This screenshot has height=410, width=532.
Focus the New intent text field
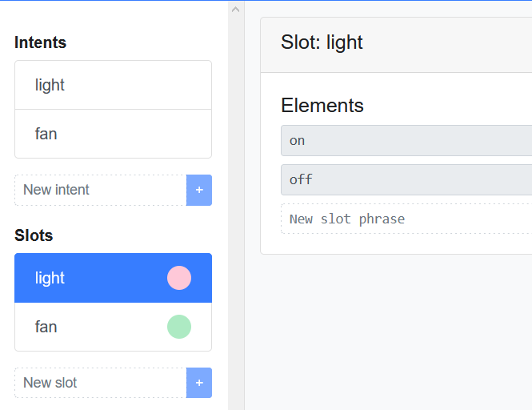click(100, 190)
